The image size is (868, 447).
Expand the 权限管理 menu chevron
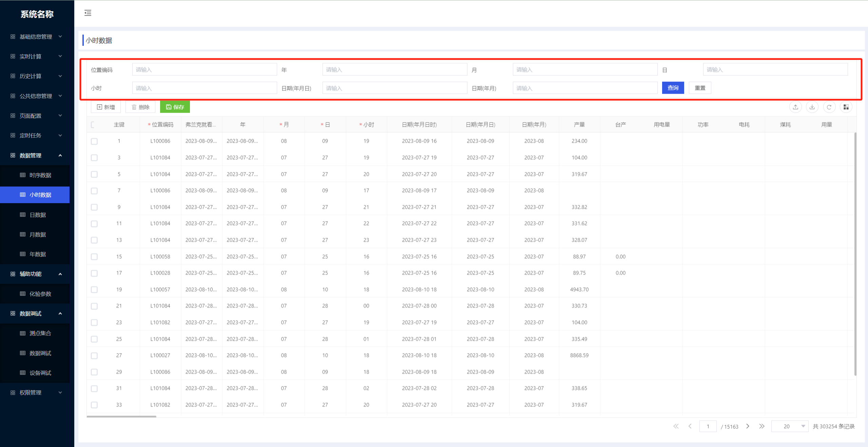(60, 392)
